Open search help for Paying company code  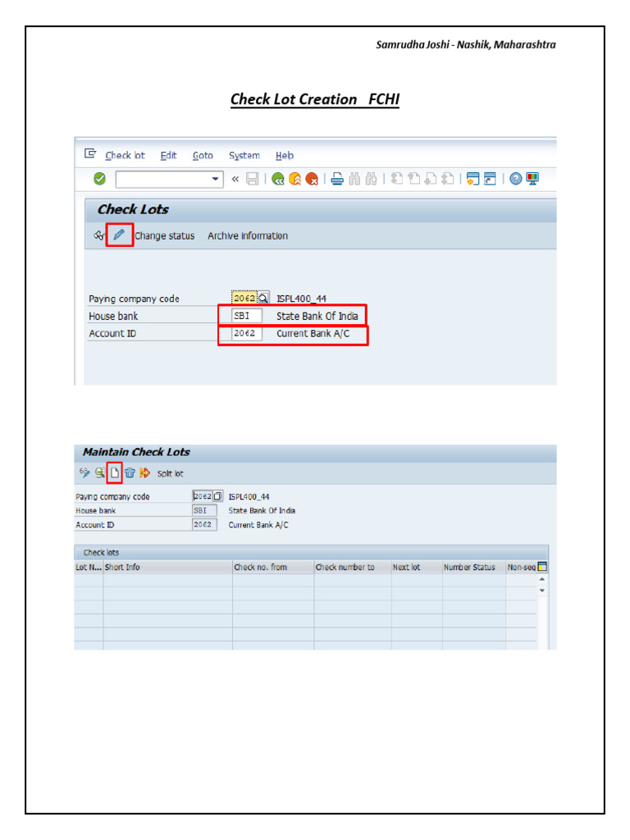click(x=263, y=298)
